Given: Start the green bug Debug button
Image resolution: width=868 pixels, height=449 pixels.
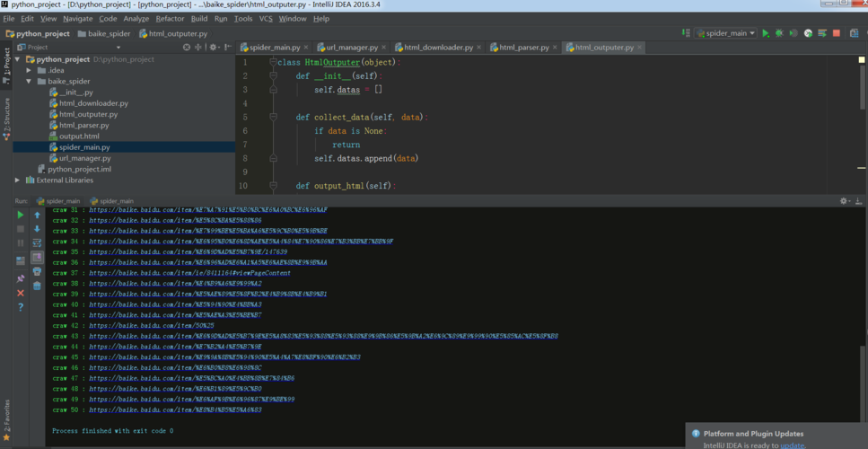Looking at the screenshot, I should point(779,33).
